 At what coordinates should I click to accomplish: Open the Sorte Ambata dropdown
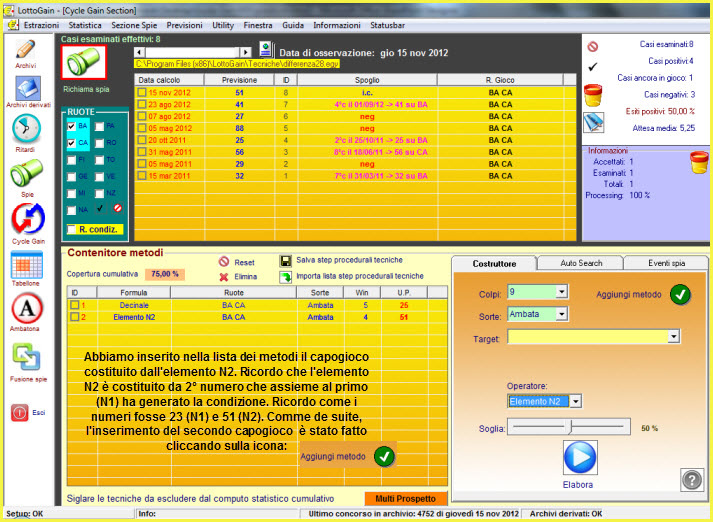pos(560,316)
